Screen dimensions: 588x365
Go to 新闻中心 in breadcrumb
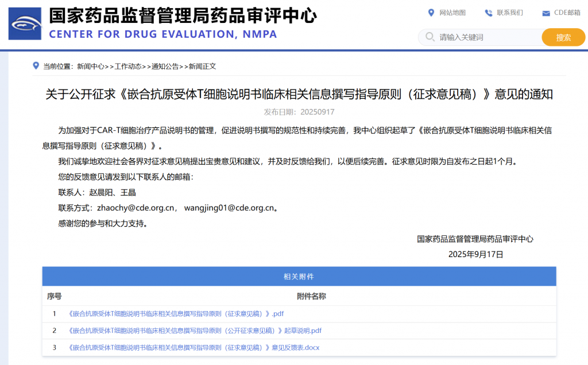[x=91, y=67]
